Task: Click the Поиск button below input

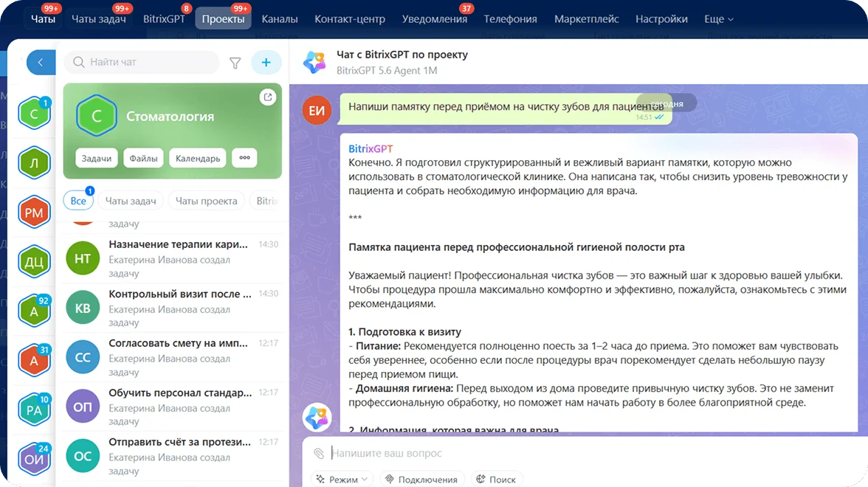Action: (x=497, y=480)
